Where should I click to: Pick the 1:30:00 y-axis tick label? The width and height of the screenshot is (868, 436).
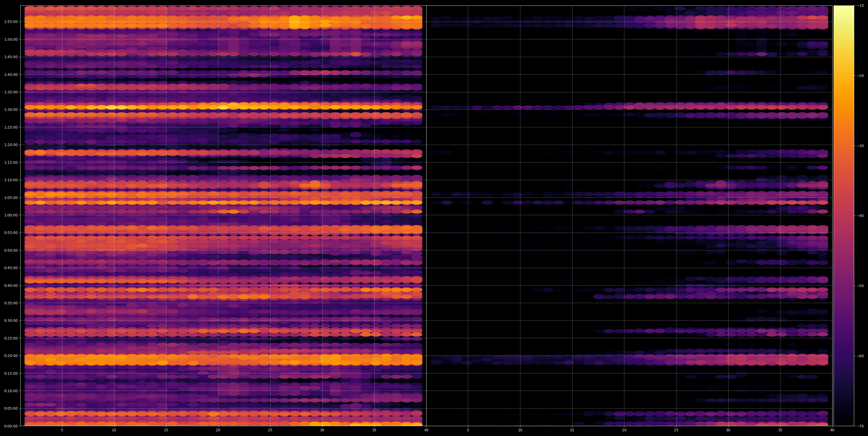[x=11, y=110]
